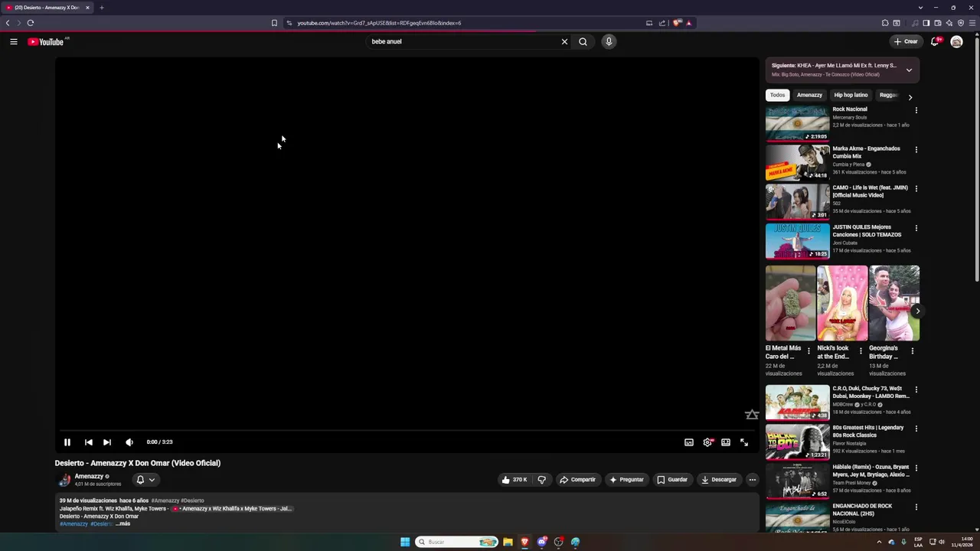Open subscription notification bell dropdown
The height and width of the screenshot is (551, 980).
(x=145, y=480)
